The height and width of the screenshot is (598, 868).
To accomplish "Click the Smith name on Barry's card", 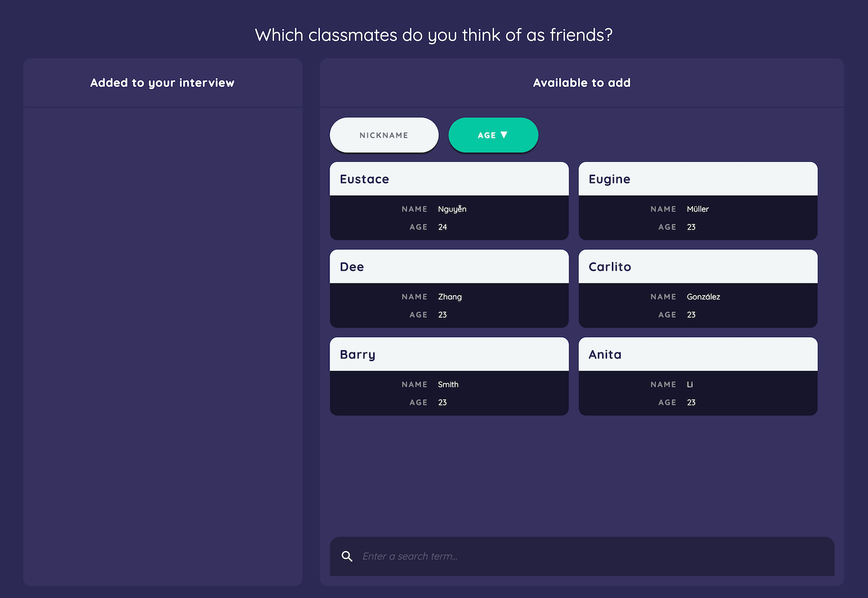I will (448, 384).
